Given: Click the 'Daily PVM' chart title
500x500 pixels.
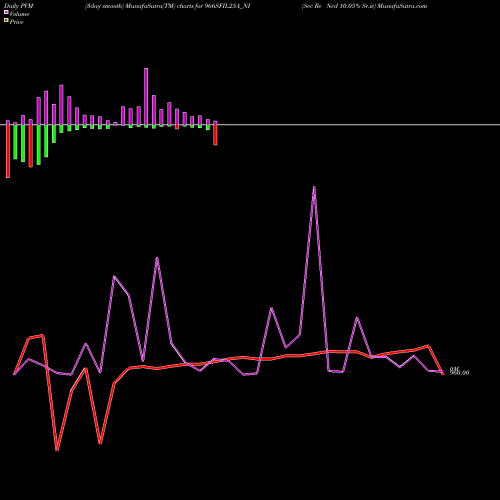Looking at the screenshot, I should point(19,6).
